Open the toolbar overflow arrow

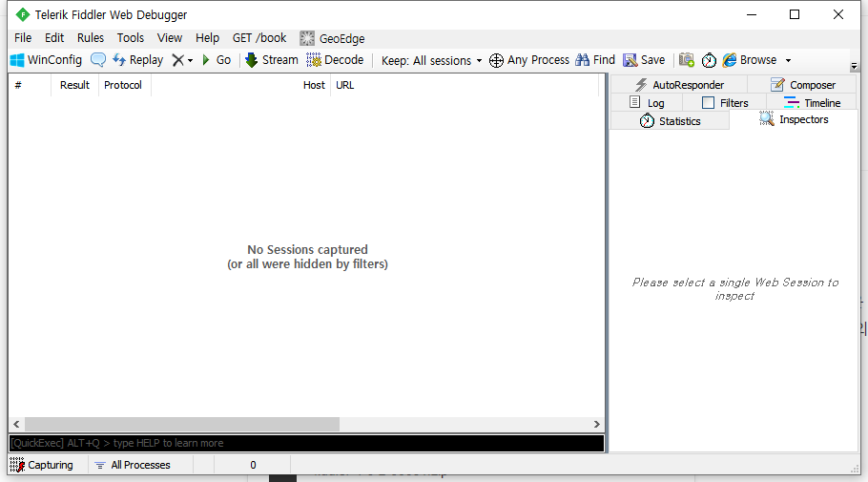854,66
